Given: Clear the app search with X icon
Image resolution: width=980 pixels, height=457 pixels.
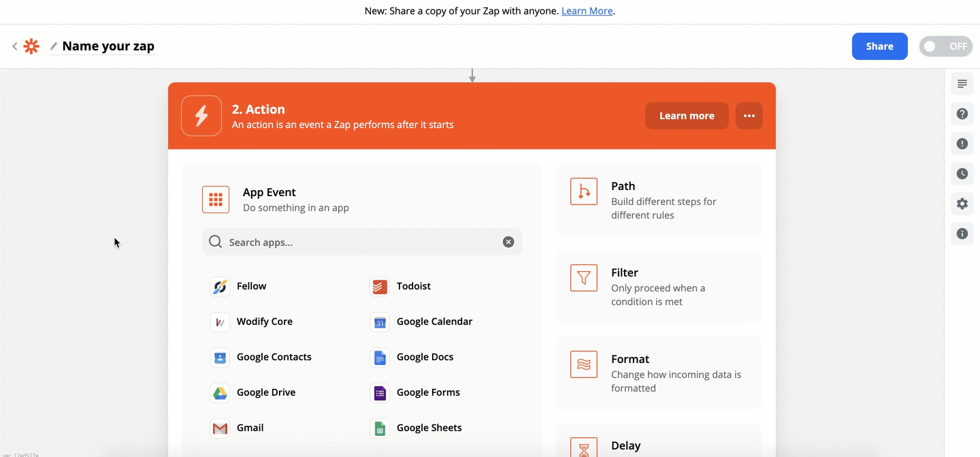Looking at the screenshot, I should pos(508,242).
